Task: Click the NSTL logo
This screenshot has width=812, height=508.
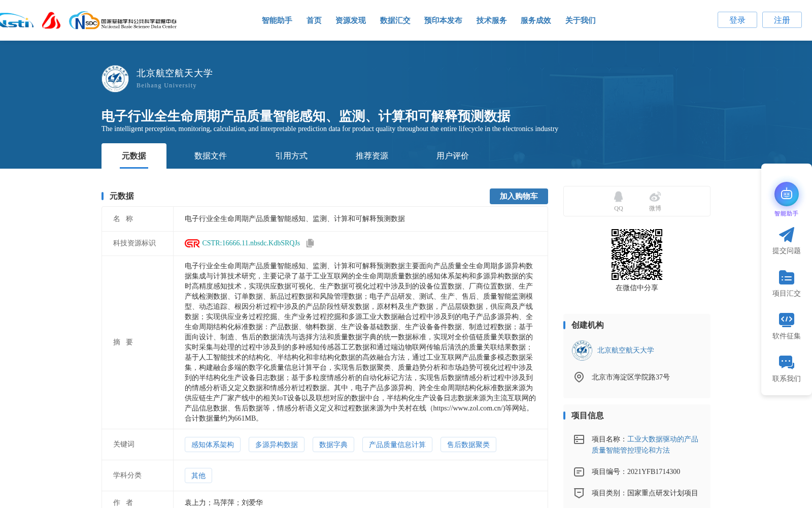Action: pos(16,21)
